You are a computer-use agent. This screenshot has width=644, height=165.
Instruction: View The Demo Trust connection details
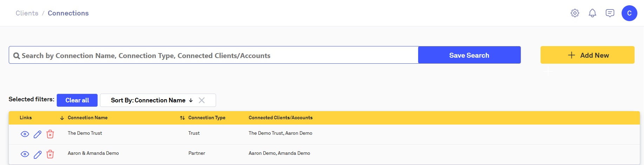25,134
